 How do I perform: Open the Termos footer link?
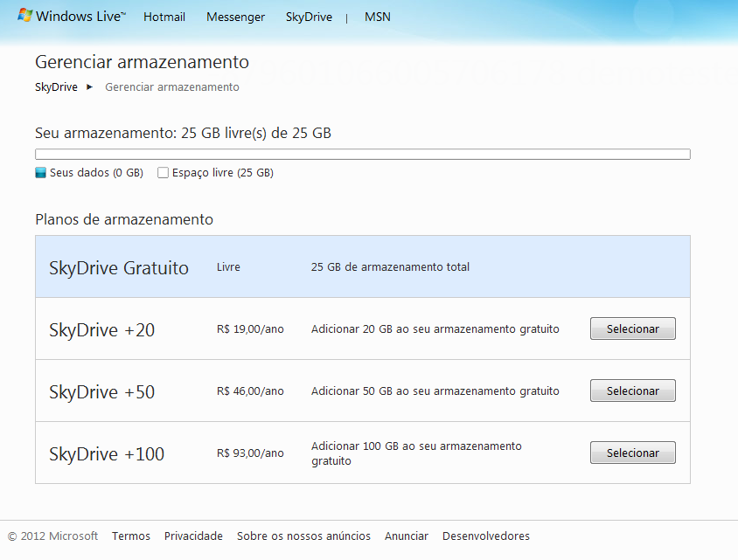(131, 536)
